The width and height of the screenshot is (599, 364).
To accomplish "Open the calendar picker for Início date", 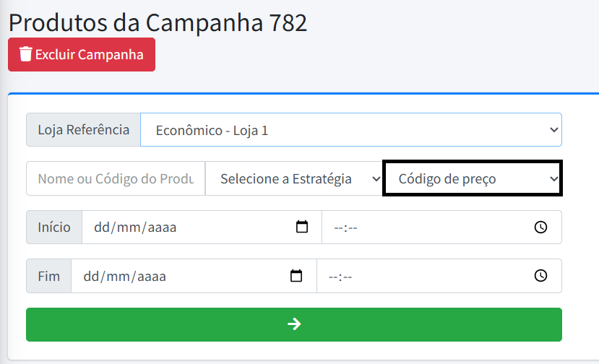I will tap(302, 227).
